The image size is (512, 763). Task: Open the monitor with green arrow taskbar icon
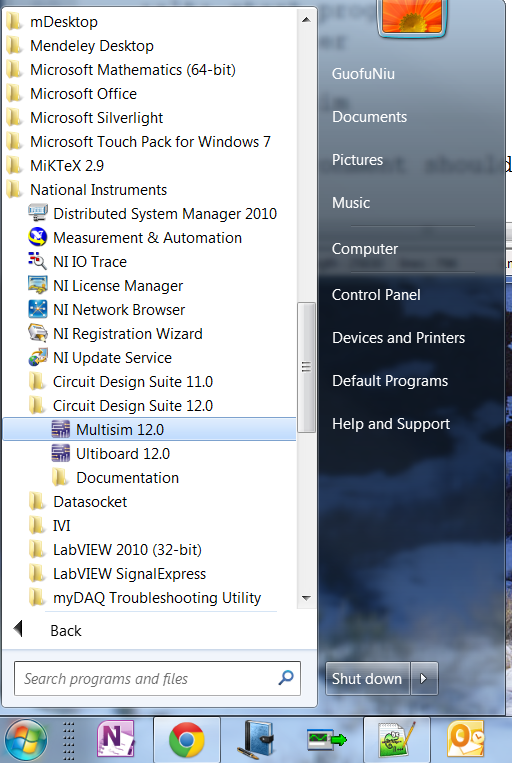[x=327, y=740]
